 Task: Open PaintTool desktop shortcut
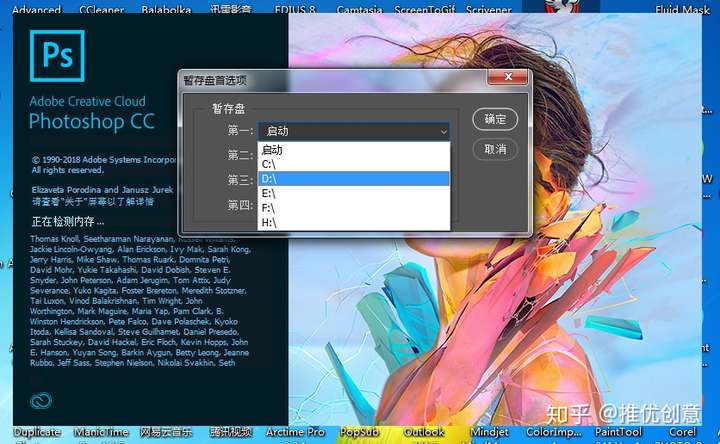[619, 432]
